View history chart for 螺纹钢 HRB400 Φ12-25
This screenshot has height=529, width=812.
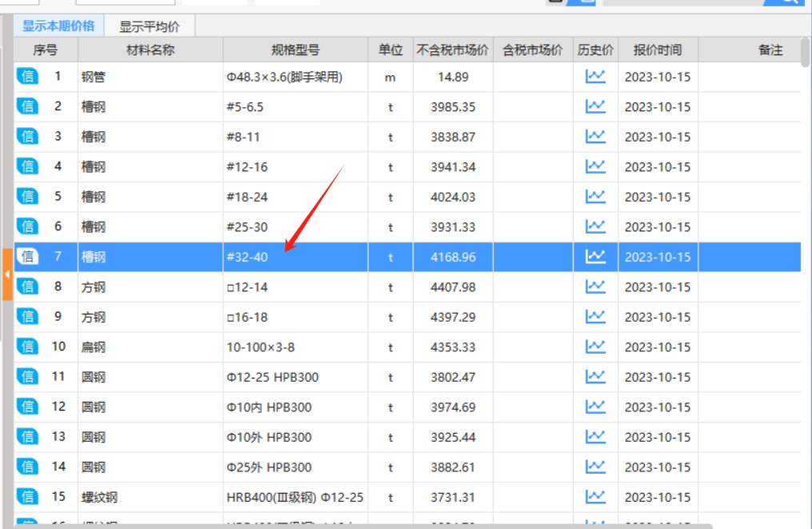point(595,498)
